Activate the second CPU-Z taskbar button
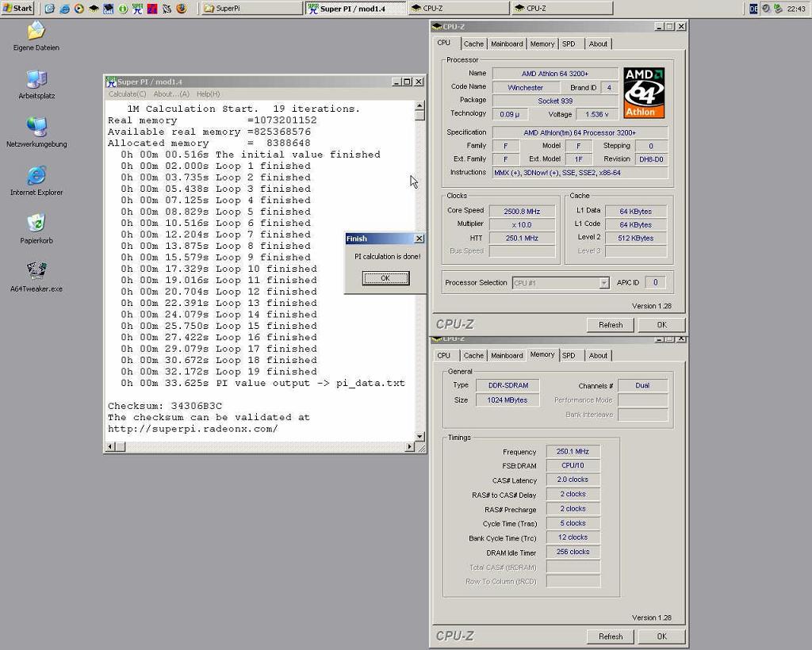 coord(562,8)
